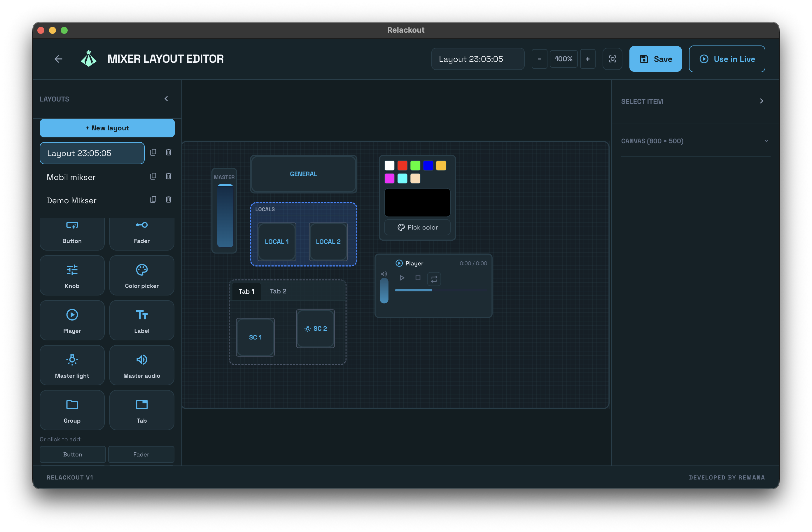Pick the red color swatch
The width and height of the screenshot is (812, 532).
click(x=402, y=165)
